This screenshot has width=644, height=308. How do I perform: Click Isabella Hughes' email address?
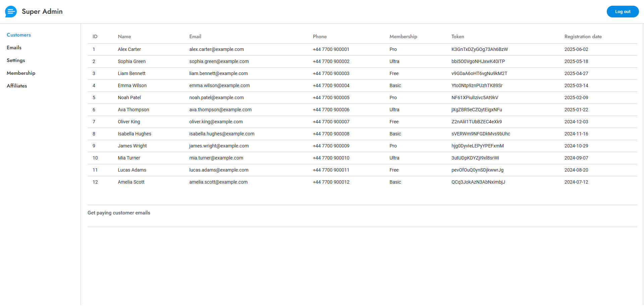pos(221,134)
